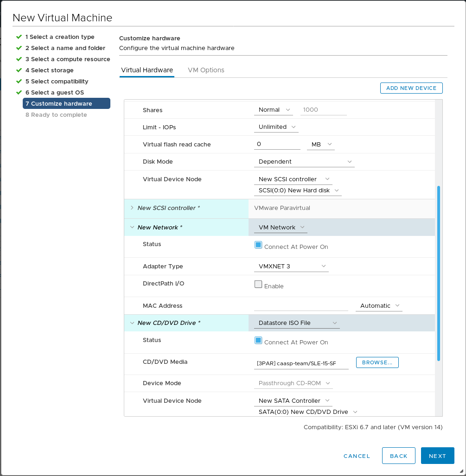The height and width of the screenshot is (476, 466).
Task: Select the Virtual Hardware tab
Action: (147, 70)
